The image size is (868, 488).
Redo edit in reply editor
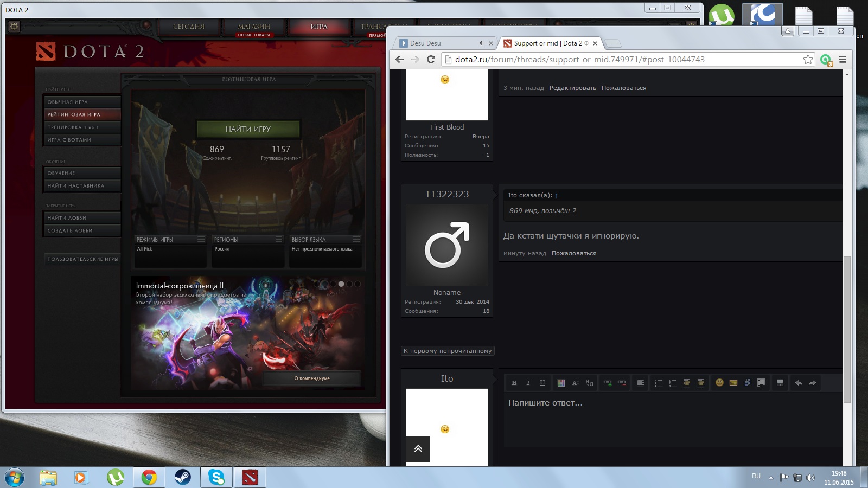(813, 383)
